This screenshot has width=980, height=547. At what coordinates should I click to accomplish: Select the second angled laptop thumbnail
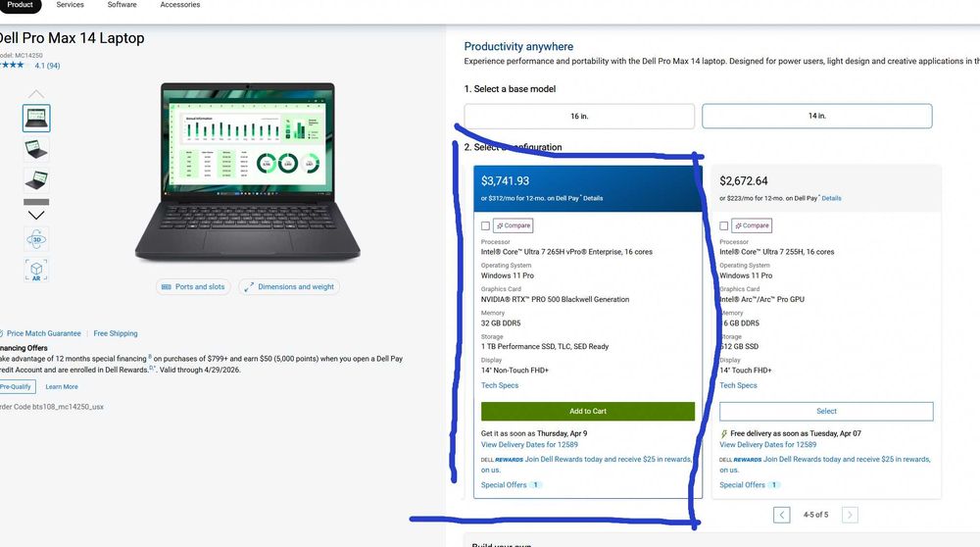(x=36, y=149)
